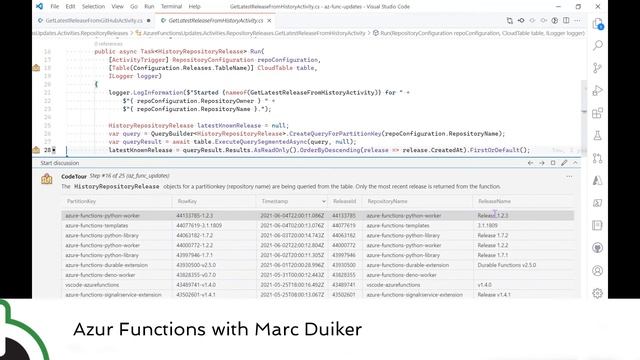This screenshot has width=640, height=360.
Task: Open the Source Control view
Action: coord(598,68)
